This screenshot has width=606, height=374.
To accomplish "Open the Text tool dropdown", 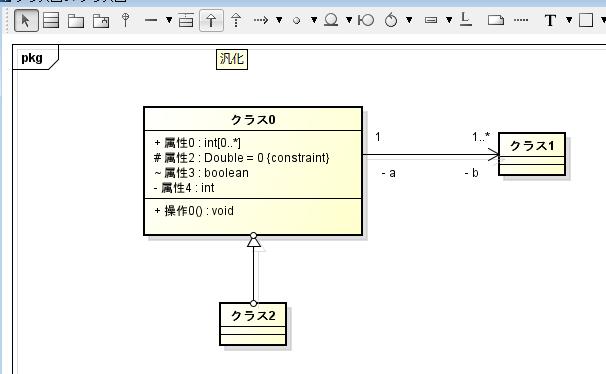I will point(569,20).
